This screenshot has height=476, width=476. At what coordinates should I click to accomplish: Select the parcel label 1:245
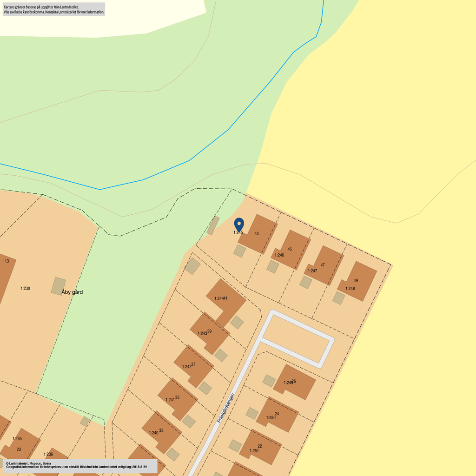(x=238, y=232)
